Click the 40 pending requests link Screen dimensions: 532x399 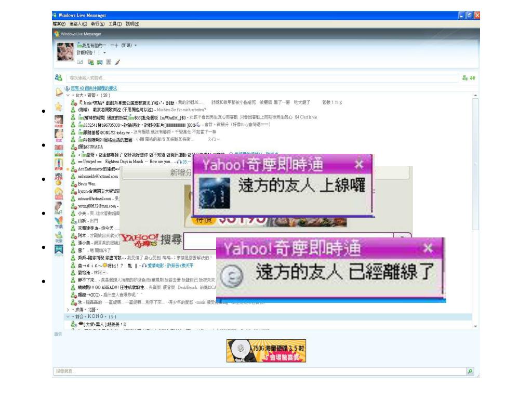(x=94, y=88)
